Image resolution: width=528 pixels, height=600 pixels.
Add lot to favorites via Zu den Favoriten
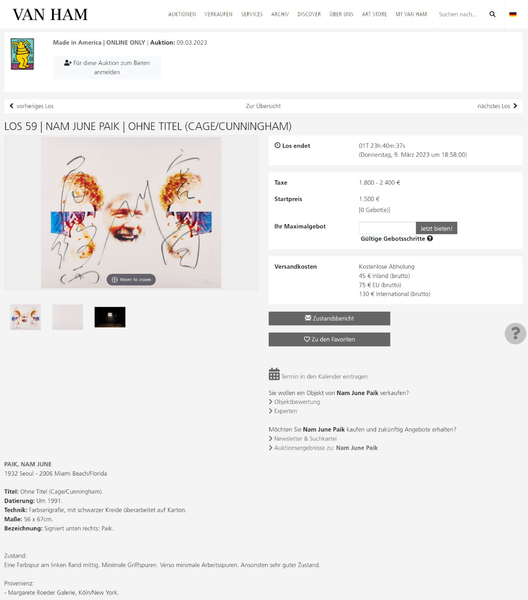[x=329, y=339]
